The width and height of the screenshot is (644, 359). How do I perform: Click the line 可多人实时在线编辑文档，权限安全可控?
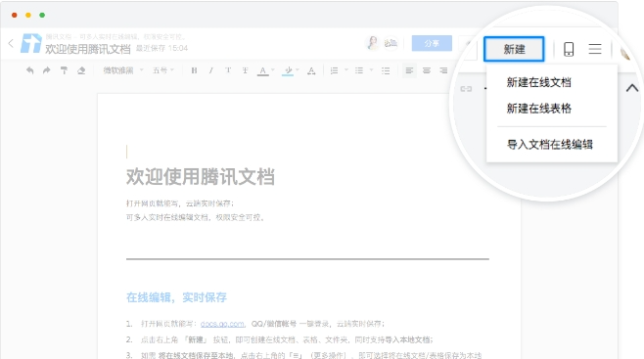(x=195, y=217)
